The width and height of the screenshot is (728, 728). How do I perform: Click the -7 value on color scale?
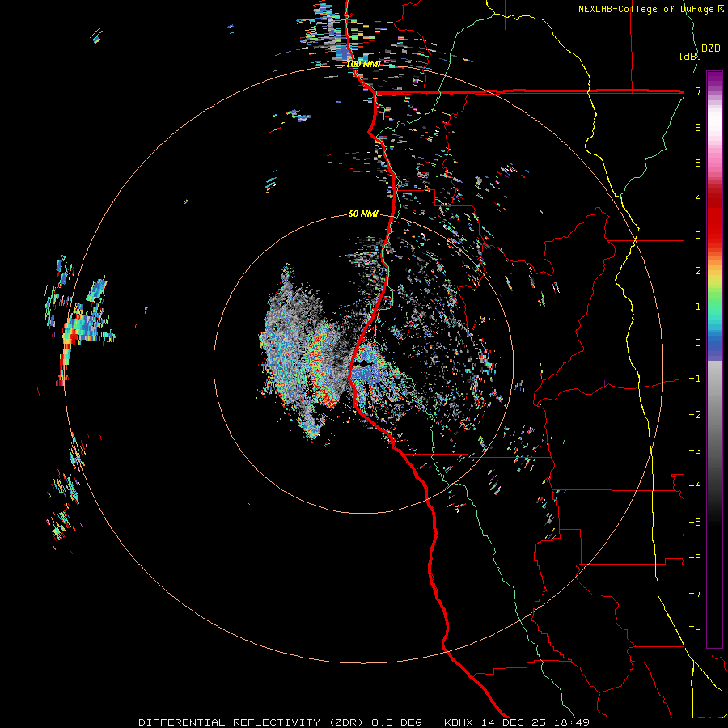click(695, 594)
